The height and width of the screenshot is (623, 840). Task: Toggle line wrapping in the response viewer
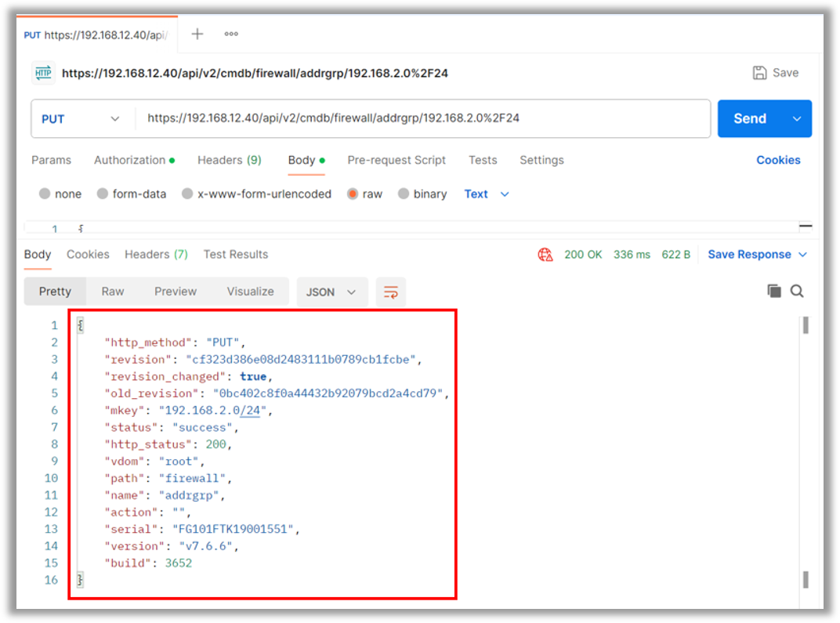point(390,291)
